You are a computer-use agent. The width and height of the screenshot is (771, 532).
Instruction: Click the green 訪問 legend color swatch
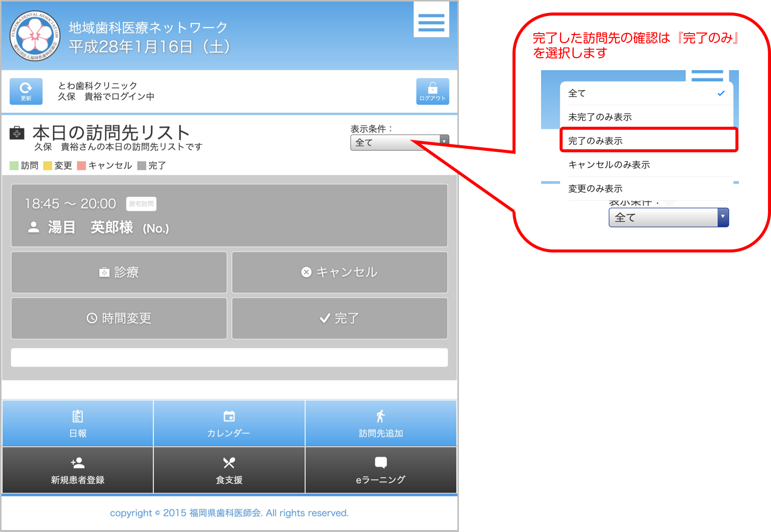click(x=14, y=166)
